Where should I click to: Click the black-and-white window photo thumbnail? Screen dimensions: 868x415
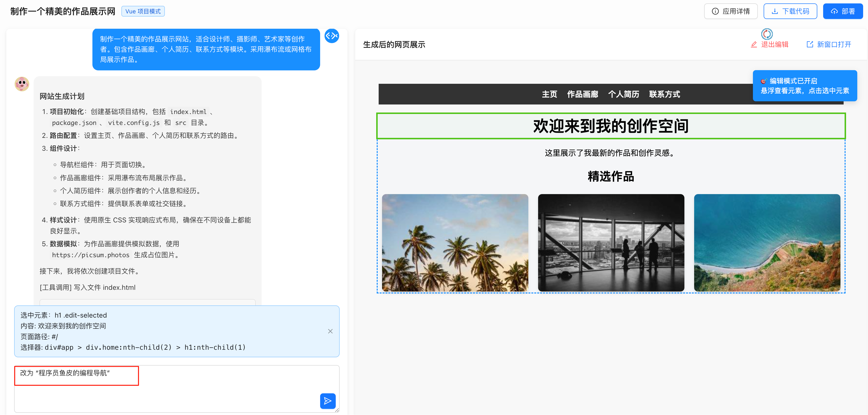611,242
